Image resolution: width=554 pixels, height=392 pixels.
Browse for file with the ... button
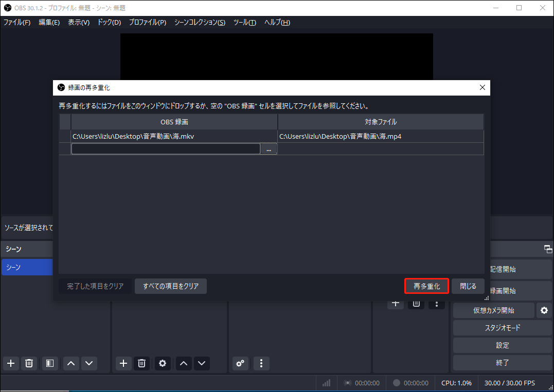[x=269, y=150]
